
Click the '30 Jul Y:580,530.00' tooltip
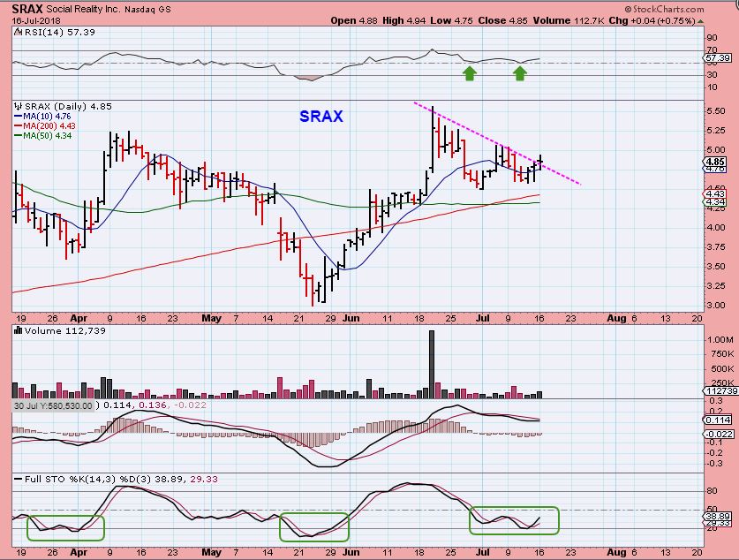53,405
